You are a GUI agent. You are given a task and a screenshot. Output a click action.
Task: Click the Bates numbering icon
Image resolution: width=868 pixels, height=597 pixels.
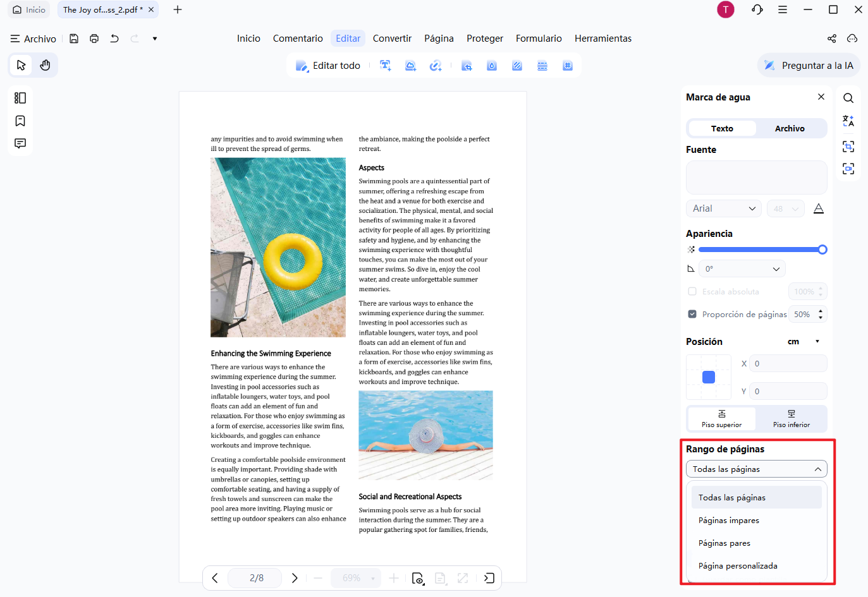[x=568, y=66]
